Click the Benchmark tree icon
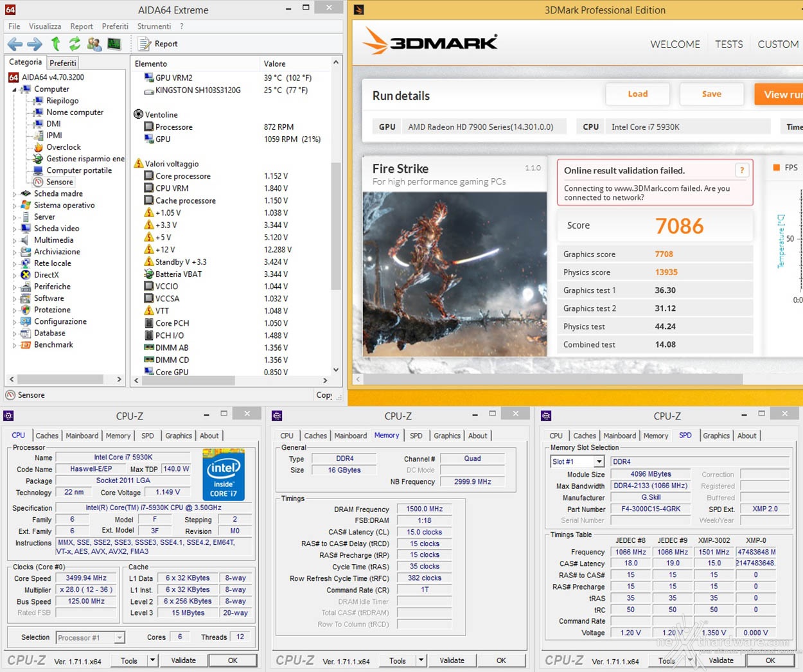The height and width of the screenshot is (672, 803). [26, 345]
